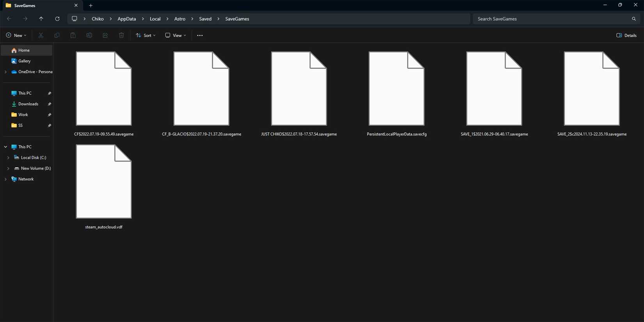The height and width of the screenshot is (322, 644).
Task: Click SAVE_1$2021.06.29-06.40.17.savegame file name
Action: [x=494, y=134]
